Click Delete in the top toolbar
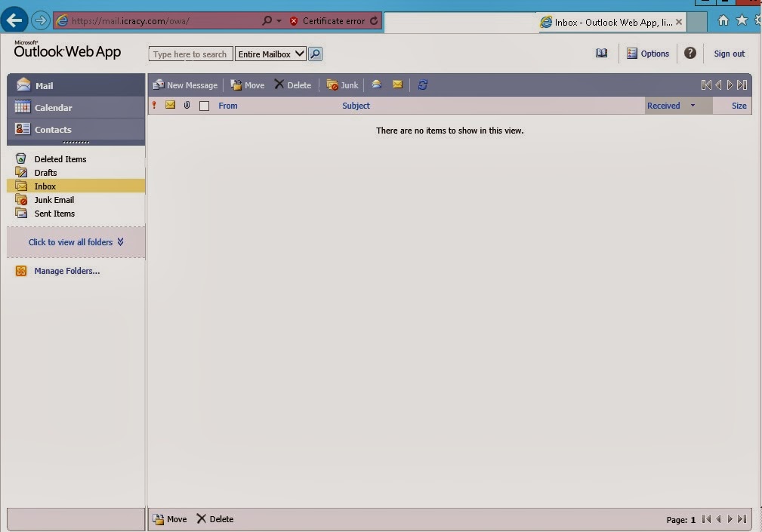This screenshot has width=762, height=532. pyautogui.click(x=292, y=85)
